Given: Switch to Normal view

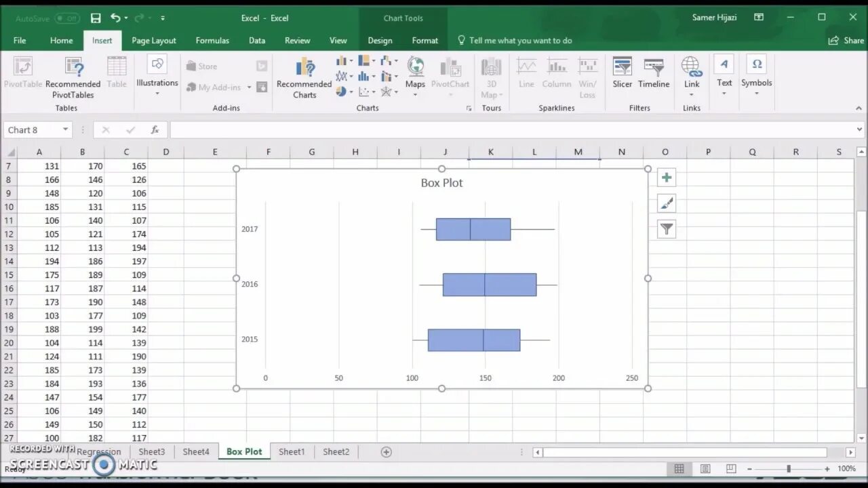Looking at the screenshot, I should point(679,468).
